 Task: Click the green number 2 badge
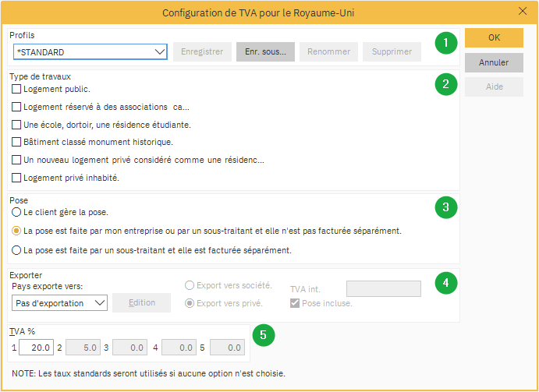445,85
